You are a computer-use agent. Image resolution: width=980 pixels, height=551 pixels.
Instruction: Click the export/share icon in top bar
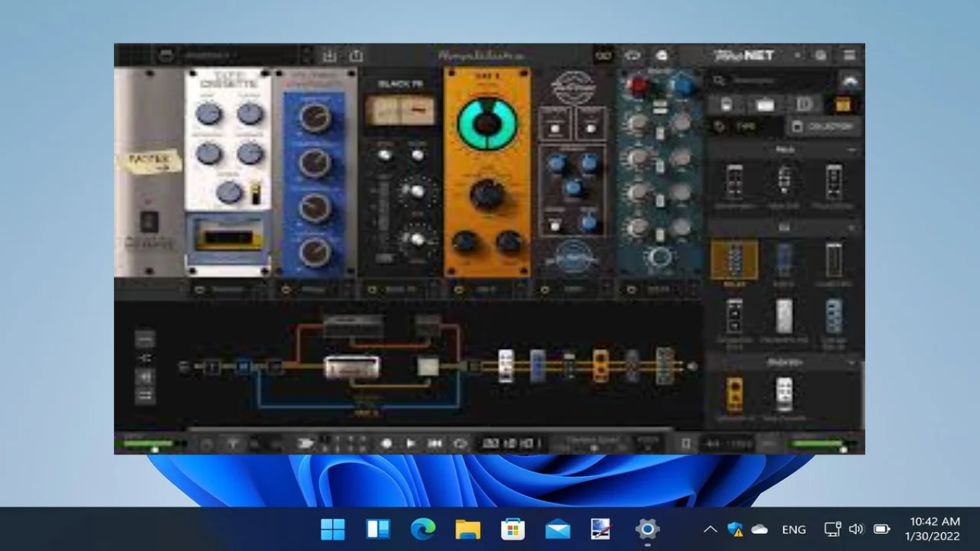(x=356, y=55)
